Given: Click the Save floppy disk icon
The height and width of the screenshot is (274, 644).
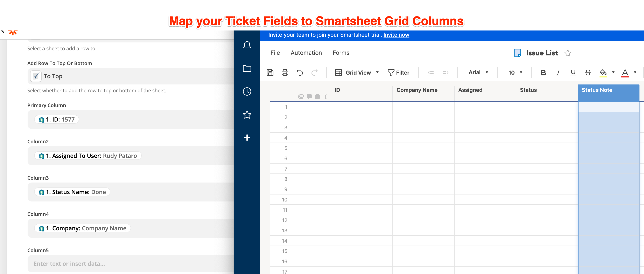Looking at the screenshot, I should point(270,73).
